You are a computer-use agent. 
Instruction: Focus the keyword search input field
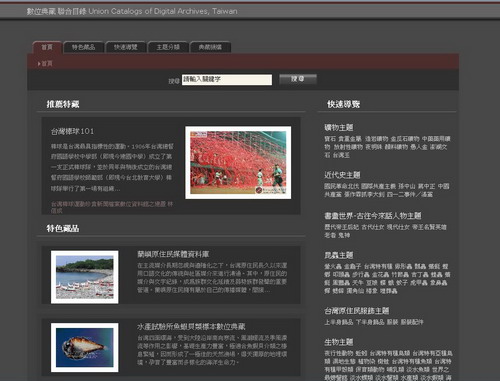(x=227, y=80)
